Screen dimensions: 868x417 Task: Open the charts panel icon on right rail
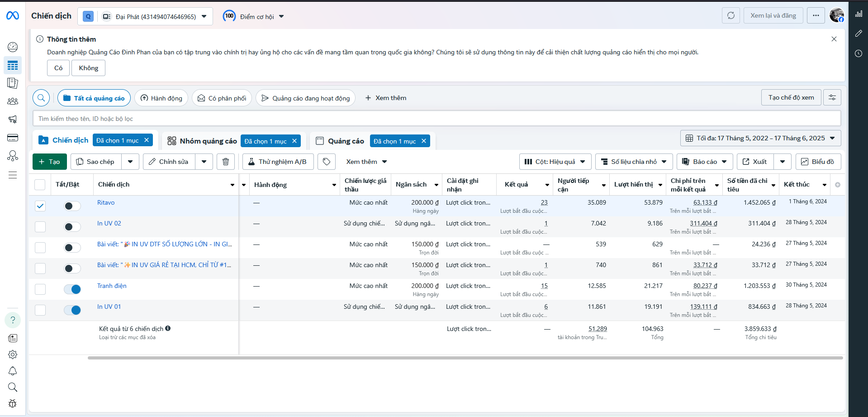(859, 14)
